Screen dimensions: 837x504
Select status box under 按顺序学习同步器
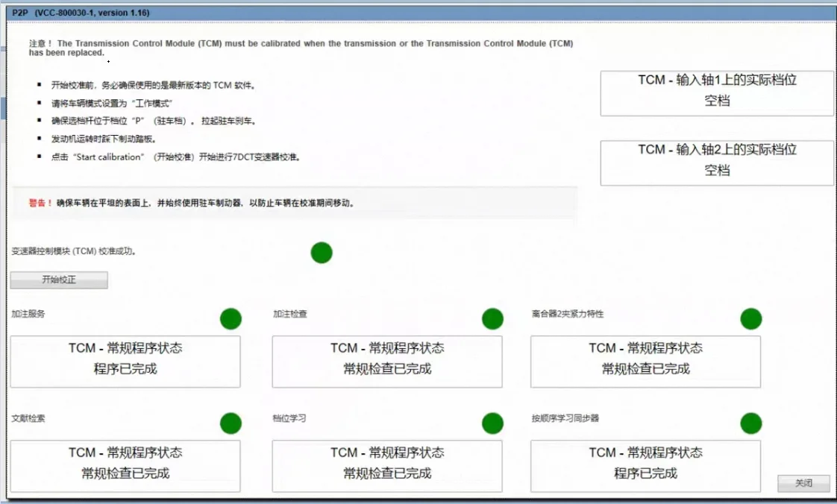[x=645, y=466]
